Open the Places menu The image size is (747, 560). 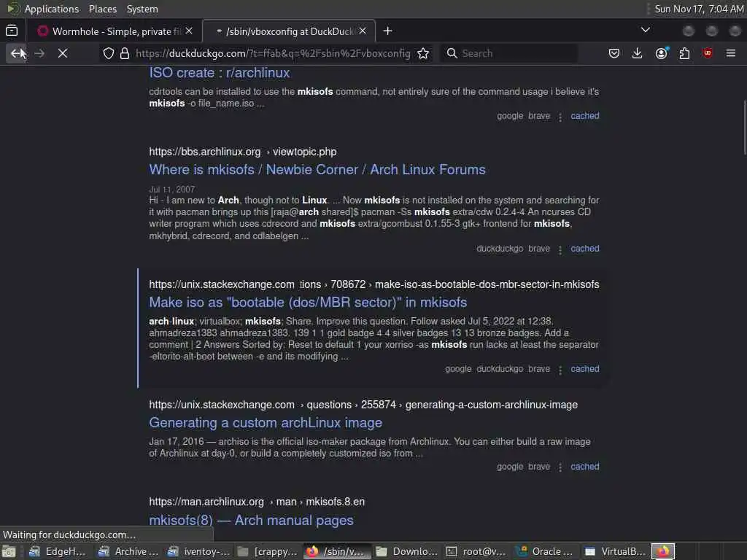(x=102, y=9)
